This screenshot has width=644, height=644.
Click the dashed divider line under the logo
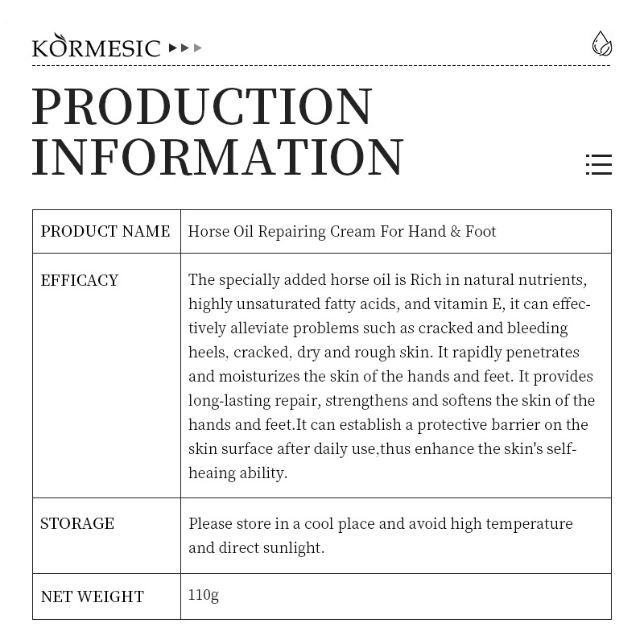point(322,66)
